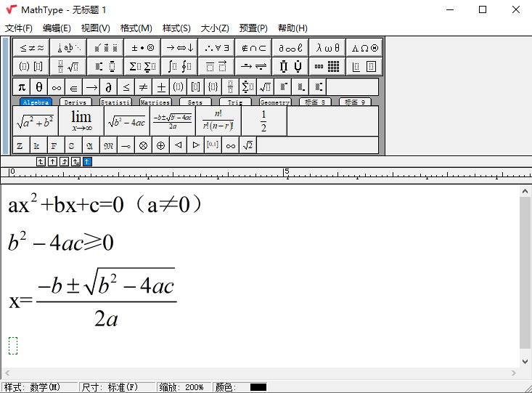Open the Greek lowercase letters palette (λωθ)
This screenshot has width=532, height=393.
(327, 48)
